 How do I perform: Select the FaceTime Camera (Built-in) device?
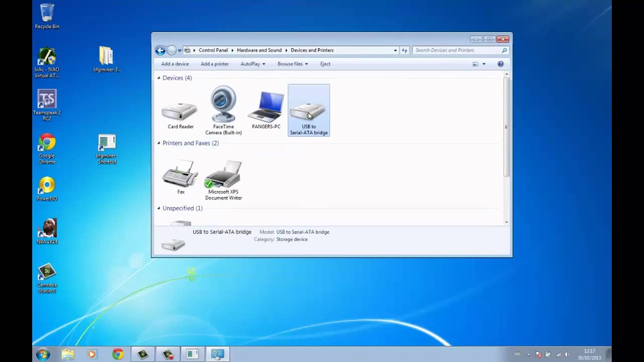(x=223, y=111)
